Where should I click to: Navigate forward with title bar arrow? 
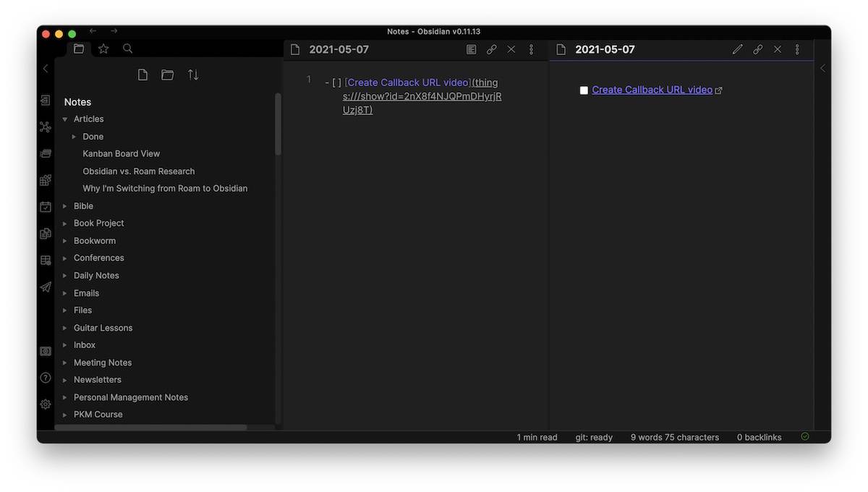point(114,31)
